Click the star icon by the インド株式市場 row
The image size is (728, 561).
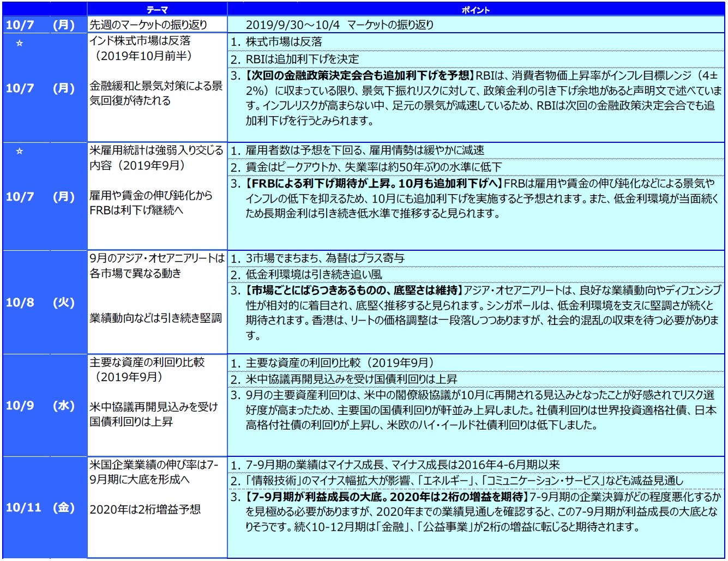tap(20, 43)
